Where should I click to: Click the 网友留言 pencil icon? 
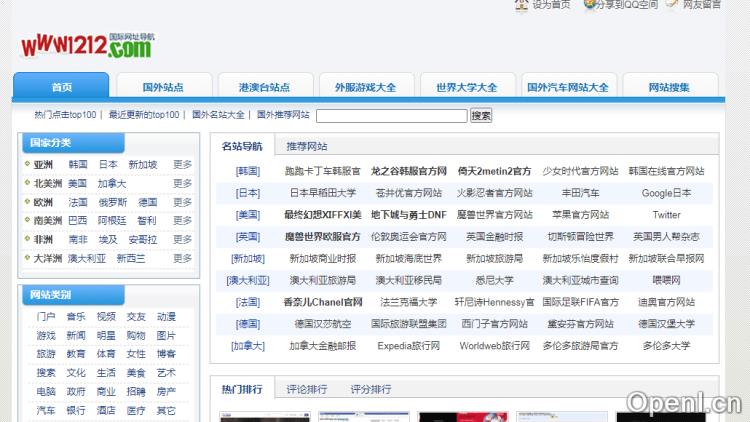(x=672, y=4)
